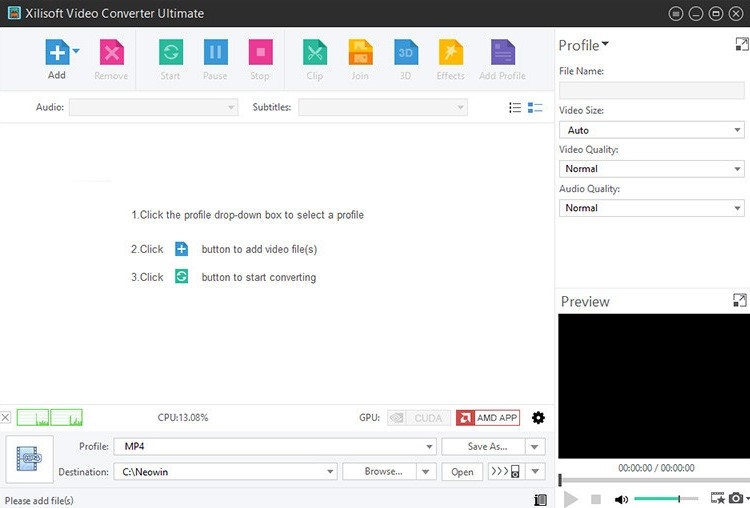Viewport: 750px width, 508px height.
Task: Open the Destination path combo box
Action: 225,472
